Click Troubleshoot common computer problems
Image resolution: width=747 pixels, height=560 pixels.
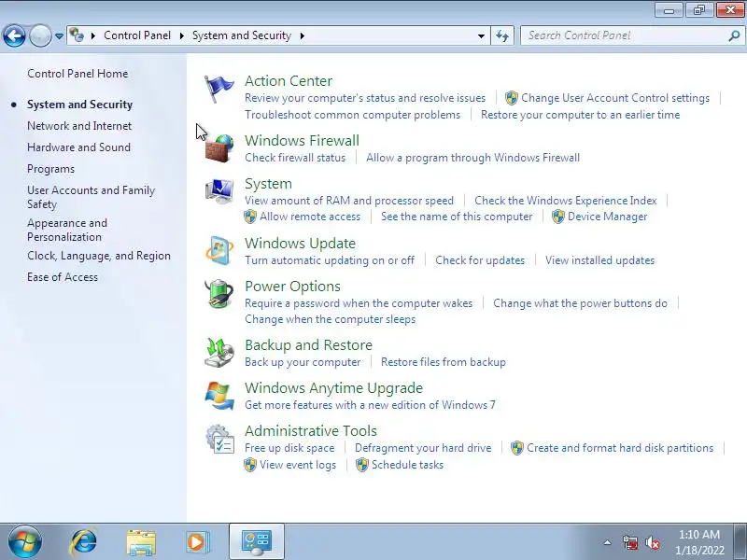[x=353, y=115]
